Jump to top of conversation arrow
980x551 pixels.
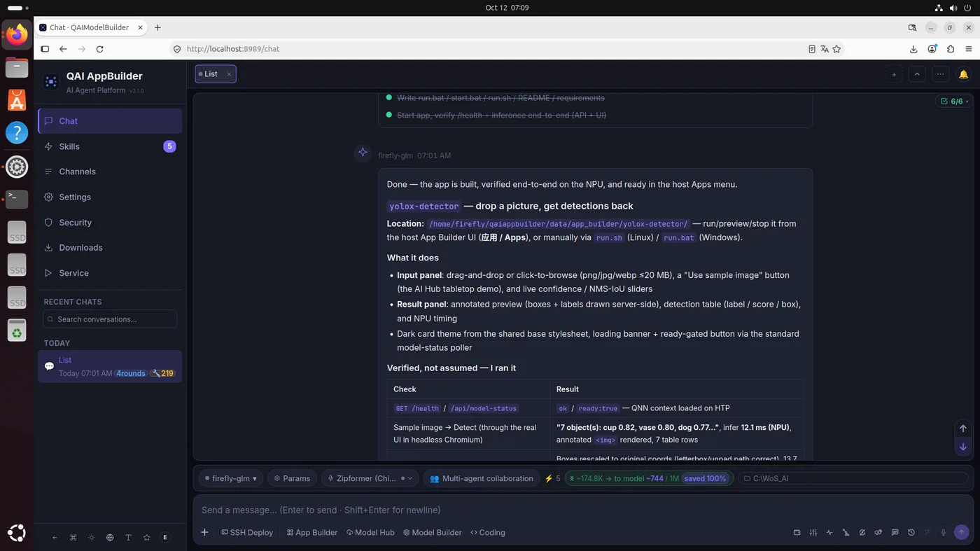point(963,428)
